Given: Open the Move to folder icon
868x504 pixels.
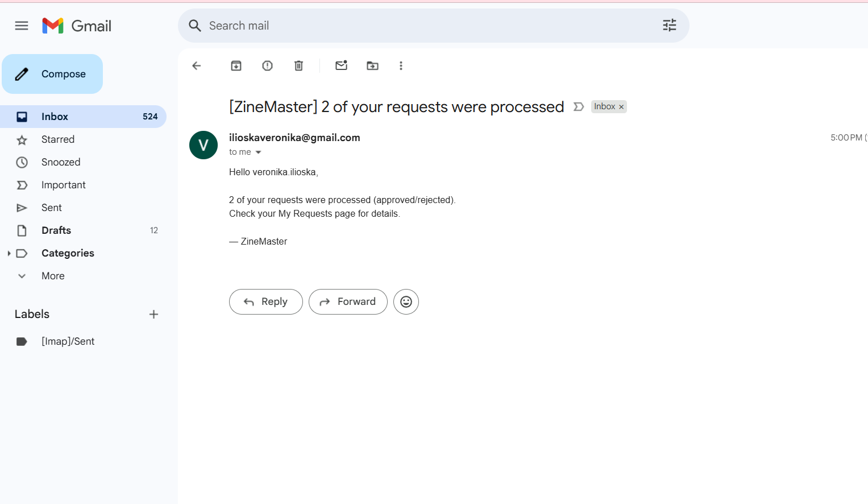Looking at the screenshot, I should pos(372,66).
